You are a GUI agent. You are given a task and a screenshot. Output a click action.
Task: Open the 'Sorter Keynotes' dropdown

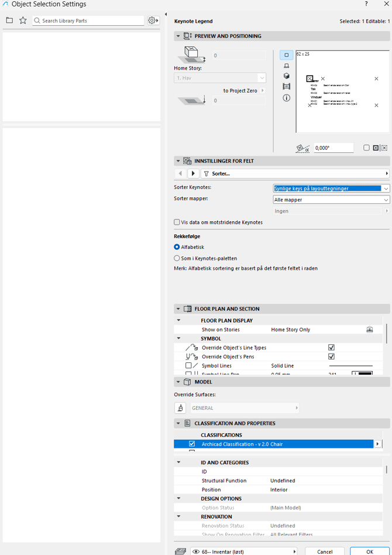click(331, 189)
